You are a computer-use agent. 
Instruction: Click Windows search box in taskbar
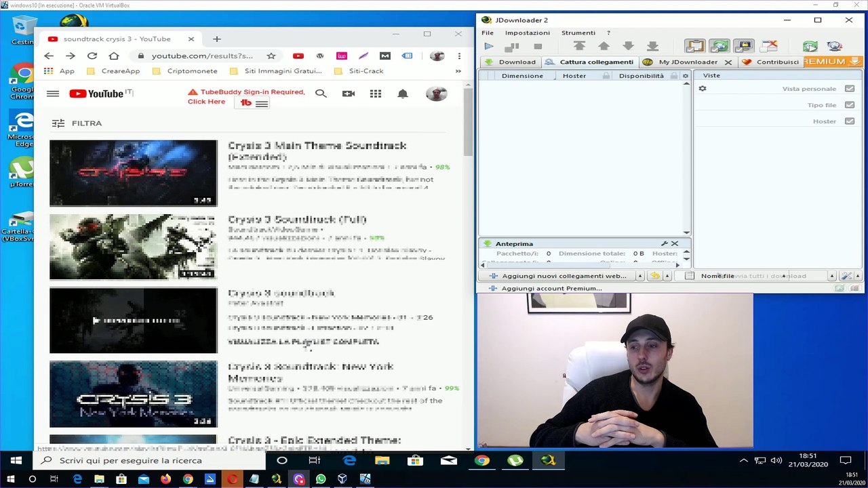pyautogui.click(x=149, y=461)
